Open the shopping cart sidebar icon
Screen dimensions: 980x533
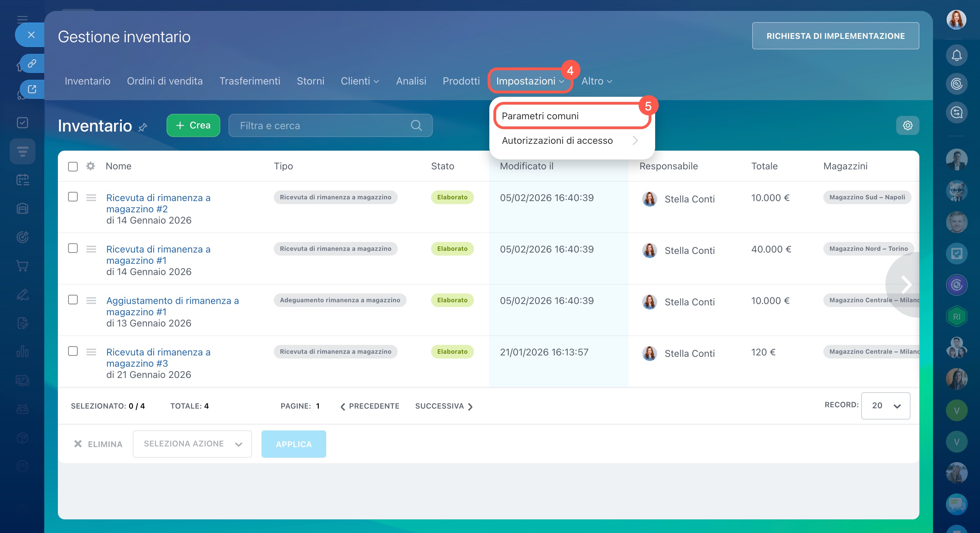(22, 265)
